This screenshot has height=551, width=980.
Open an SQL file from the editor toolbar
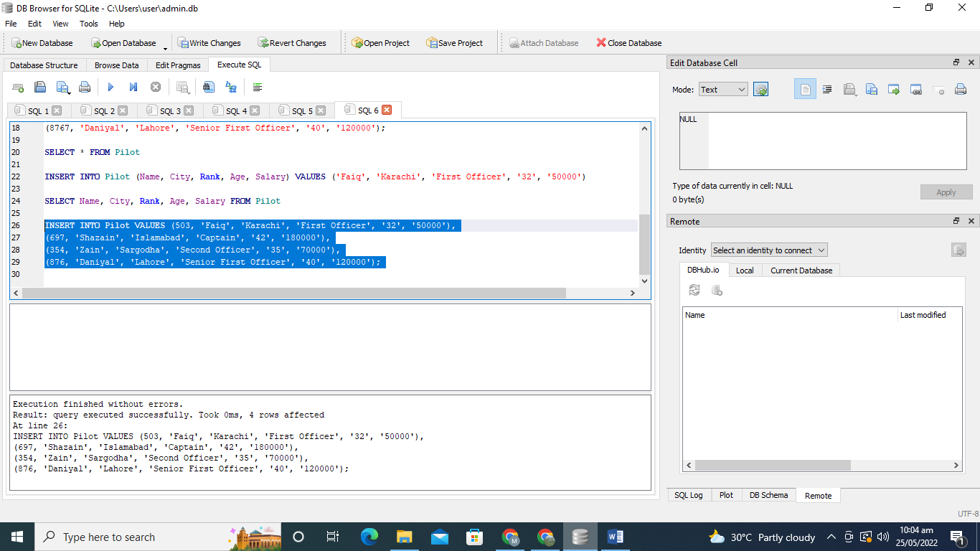point(40,87)
